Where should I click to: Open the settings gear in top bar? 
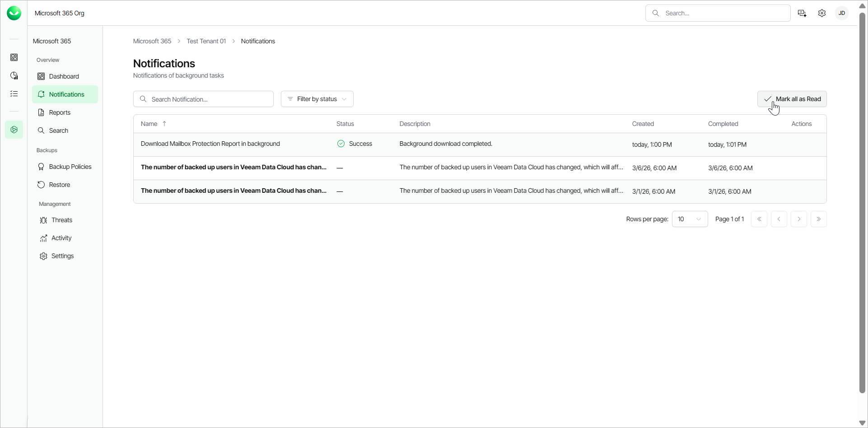[822, 13]
